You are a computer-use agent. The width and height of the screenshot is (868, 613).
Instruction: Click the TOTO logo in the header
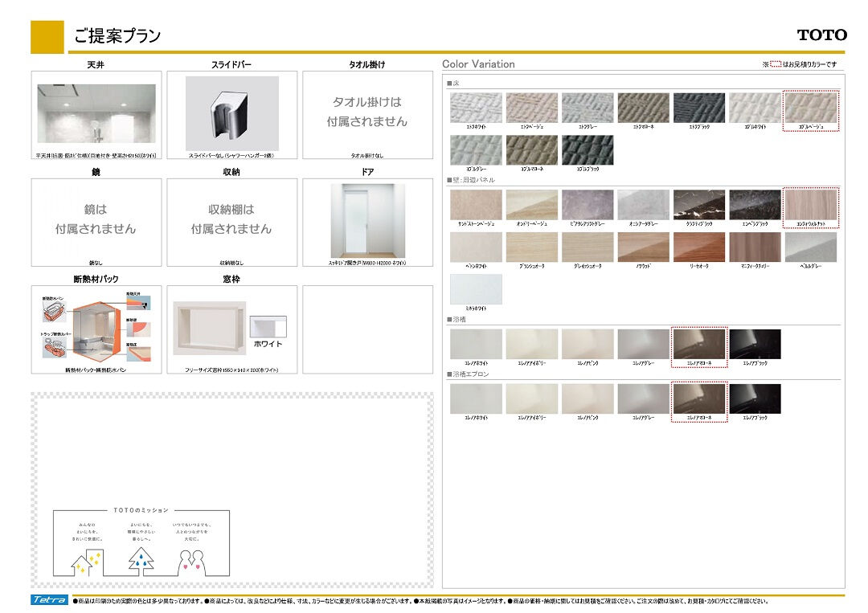pyautogui.click(x=821, y=35)
